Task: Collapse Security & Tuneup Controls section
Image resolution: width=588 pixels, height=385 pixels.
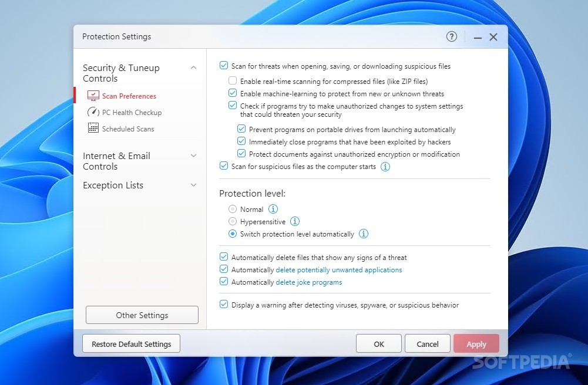Action: point(193,68)
